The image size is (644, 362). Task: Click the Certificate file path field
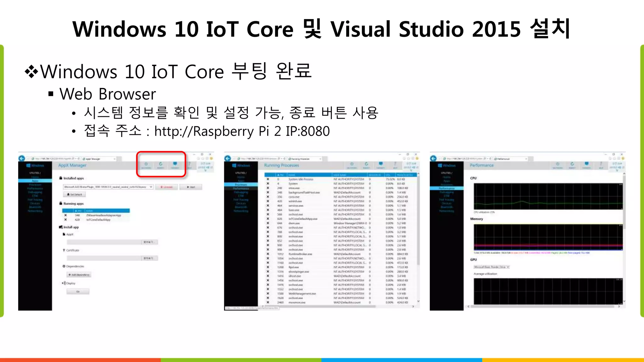104,258
